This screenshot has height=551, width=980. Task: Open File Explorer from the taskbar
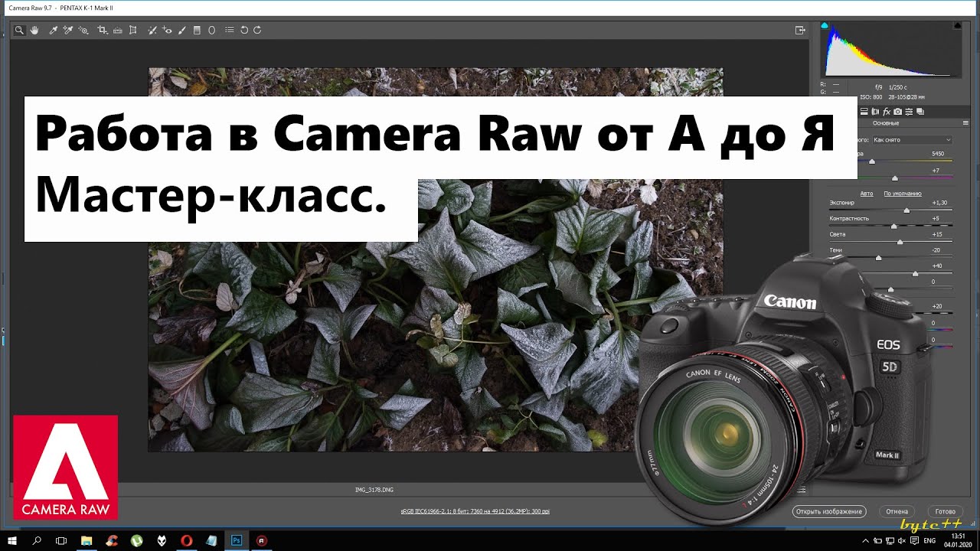[87, 540]
